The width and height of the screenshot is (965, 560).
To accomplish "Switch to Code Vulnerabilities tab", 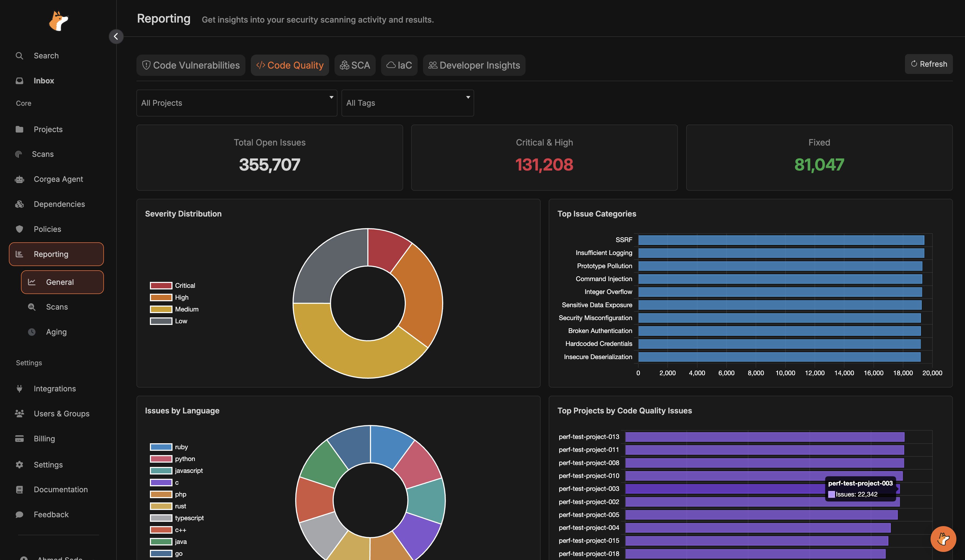I will tap(191, 65).
